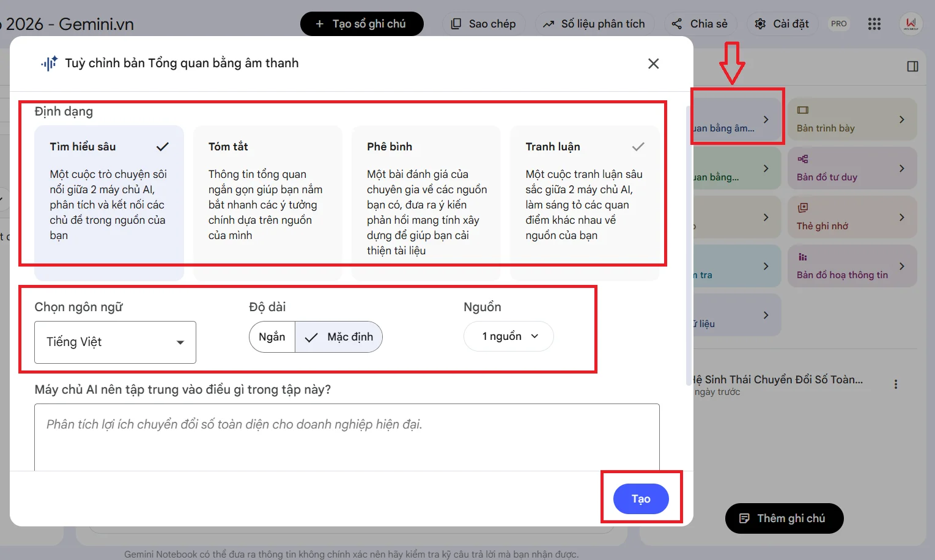Click the Thẻ ghi nhớ flashcard icon
This screenshot has width=935, height=560.
[x=803, y=208]
